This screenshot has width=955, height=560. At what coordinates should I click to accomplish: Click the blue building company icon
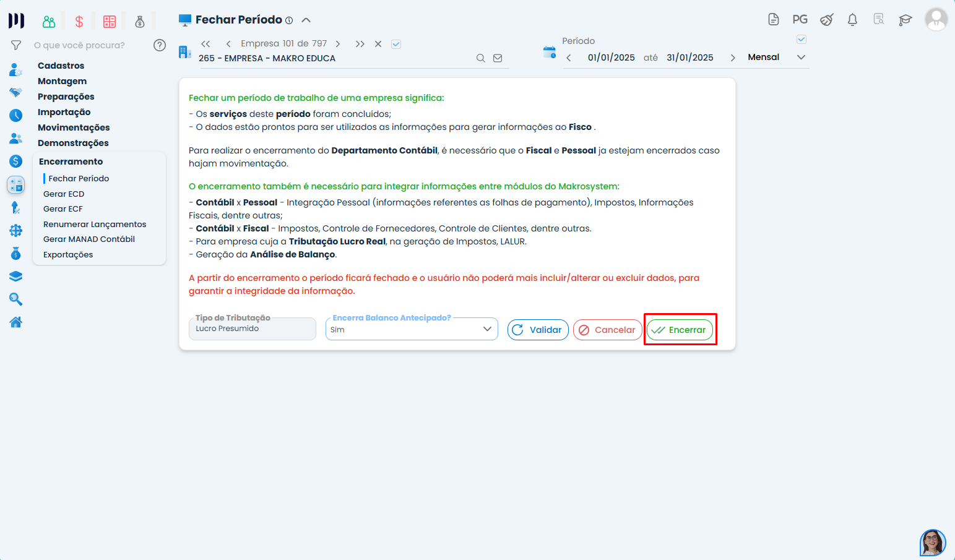pyautogui.click(x=184, y=52)
